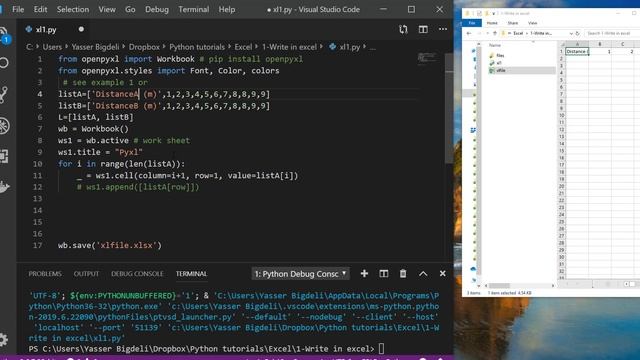
Task: Click Dropbox breadcrumb segment
Action: pos(144,47)
